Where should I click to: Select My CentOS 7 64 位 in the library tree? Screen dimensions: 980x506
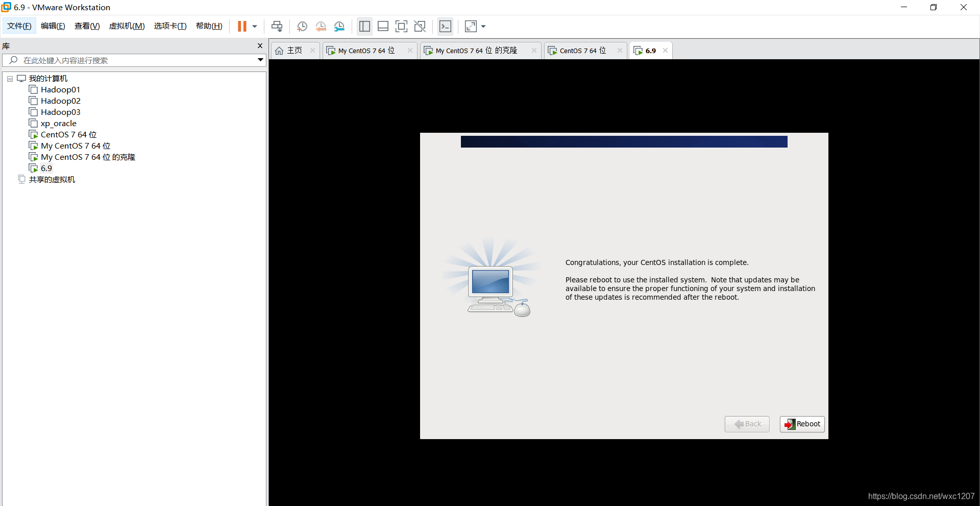[76, 146]
